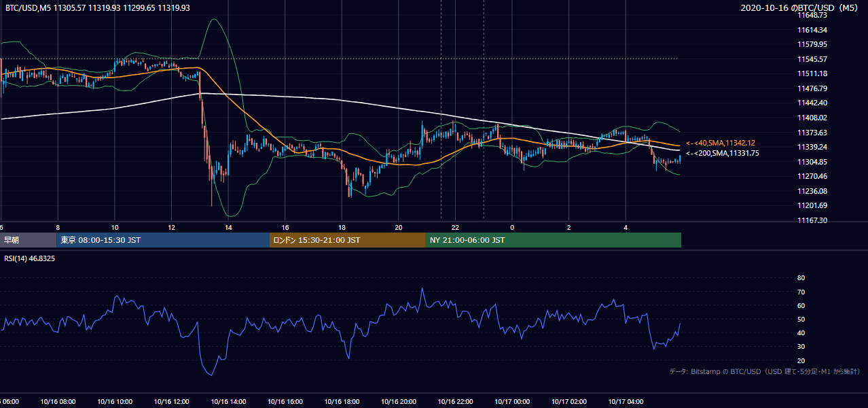Image resolution: width=868 pixels, height=408 pixels.
Task: Click price axis value 11442.40
Action: tap(812, 103)
